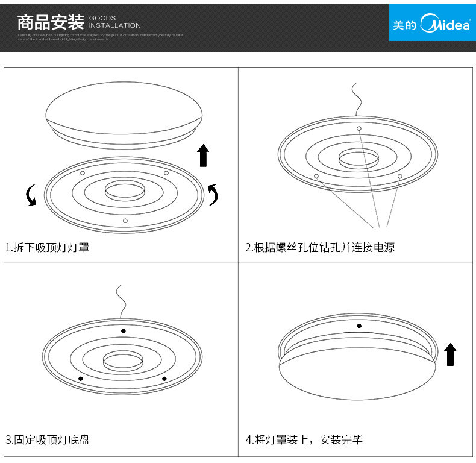The image size is (476, 463).
Task: Click the 商品安装 header title
Action: [51, 22]
